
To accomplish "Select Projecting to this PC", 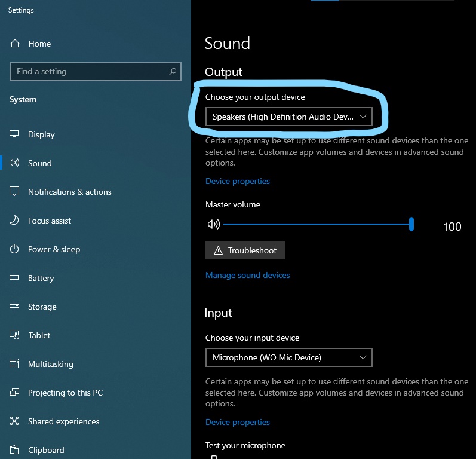I will point(65,393).
